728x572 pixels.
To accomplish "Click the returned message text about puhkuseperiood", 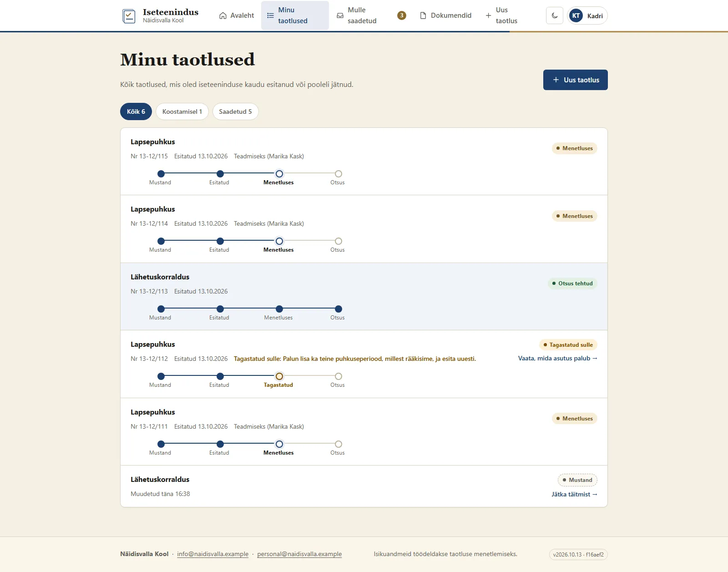I will click(355, 359).
